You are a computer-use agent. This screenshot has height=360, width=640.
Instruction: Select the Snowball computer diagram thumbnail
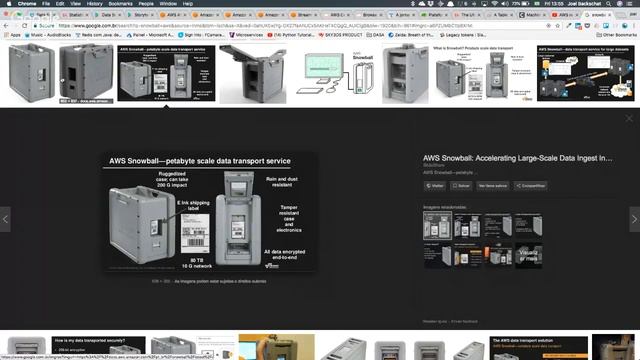tap(335, 73)
